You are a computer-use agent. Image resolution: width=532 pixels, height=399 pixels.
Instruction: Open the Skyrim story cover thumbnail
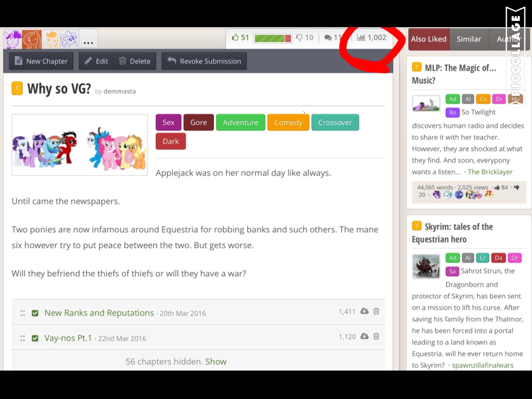coord(426,267)
